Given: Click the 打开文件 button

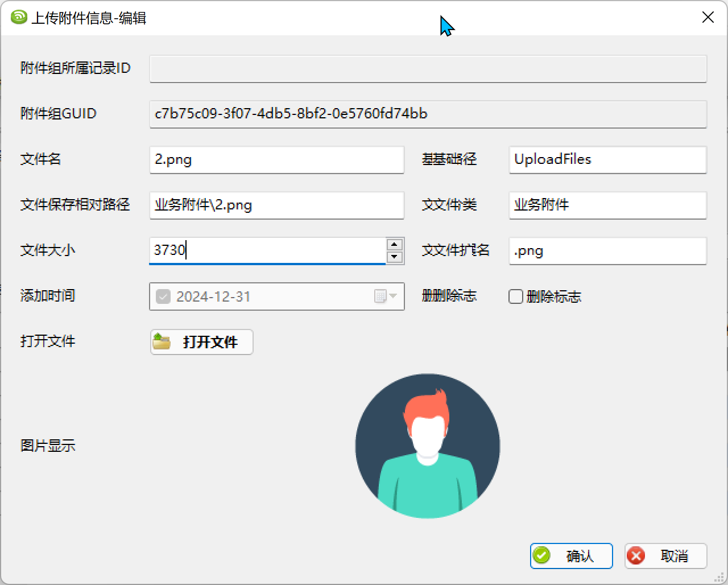Looking at the screenshot, I should click(202, 342).
